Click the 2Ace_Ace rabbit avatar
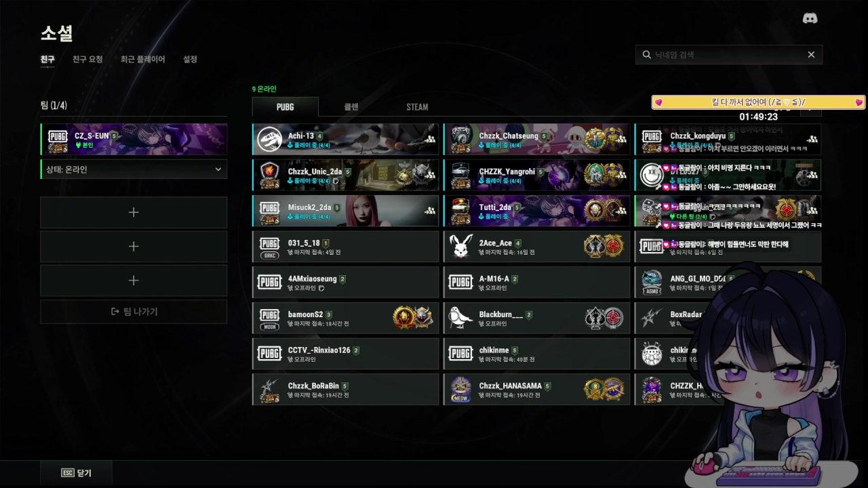Image resolution: width=868 pixels, height=488 pixels. (461, 247)
